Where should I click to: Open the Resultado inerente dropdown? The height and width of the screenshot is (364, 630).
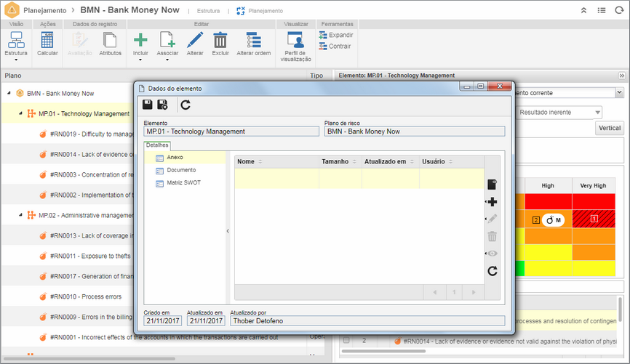(x=560, y=113)
